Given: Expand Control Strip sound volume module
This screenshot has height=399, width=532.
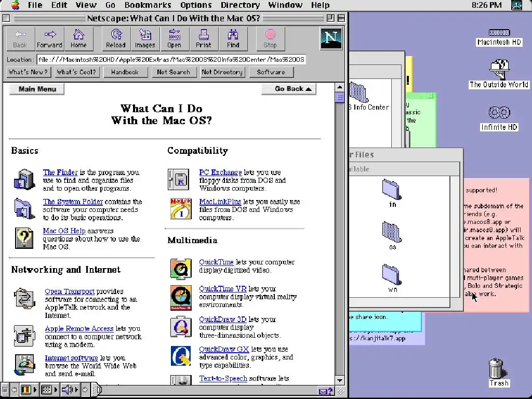Looking at the screenshot, I should 70,390.
